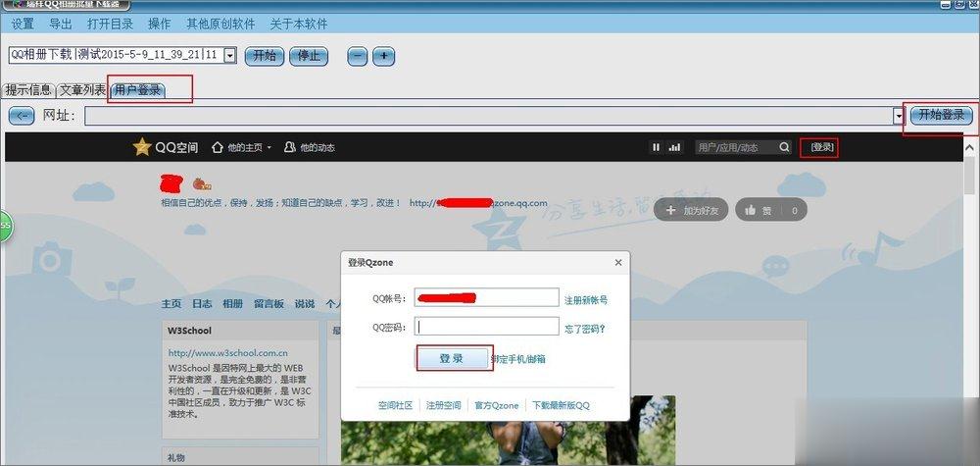Screen dimensions: 980x466
Task: Close the 登录Qzone dialog
Action: pos(618,262)
